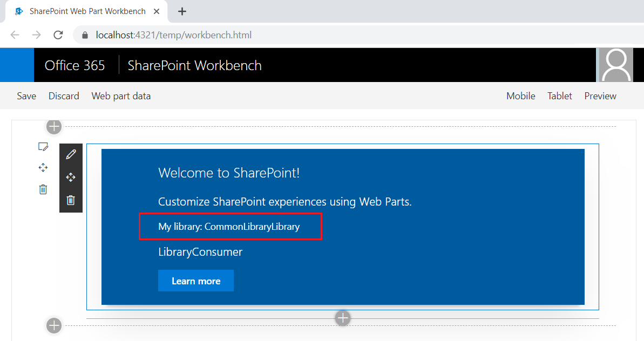
Task: Switch to Tablet view
Action: tap(560, 96)
